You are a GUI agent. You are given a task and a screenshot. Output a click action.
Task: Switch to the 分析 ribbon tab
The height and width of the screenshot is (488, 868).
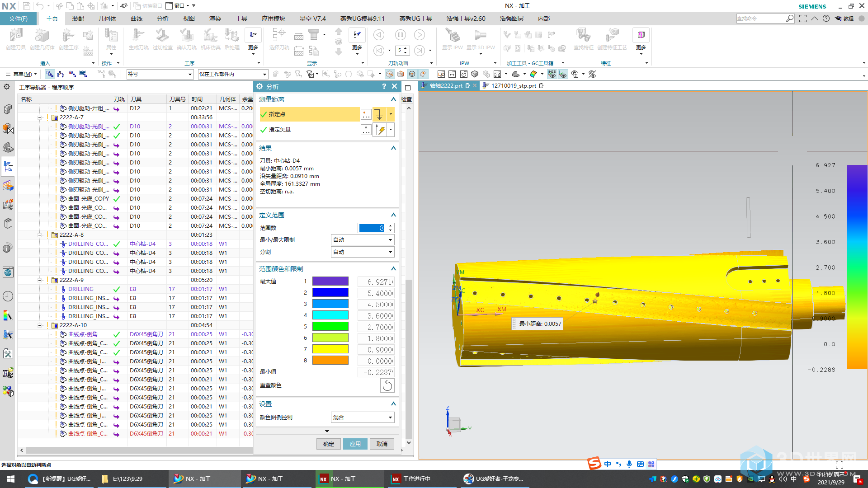(x=163, y=19)
